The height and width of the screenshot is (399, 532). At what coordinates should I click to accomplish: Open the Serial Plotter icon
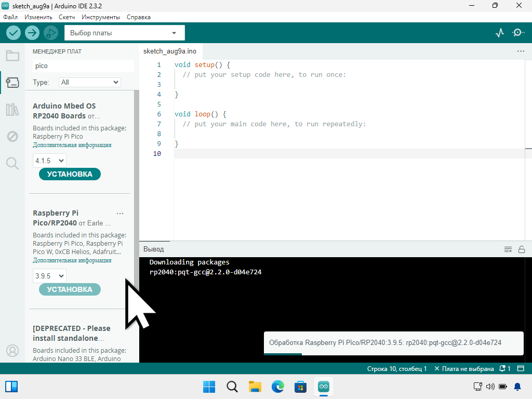(x=500, y=33)
